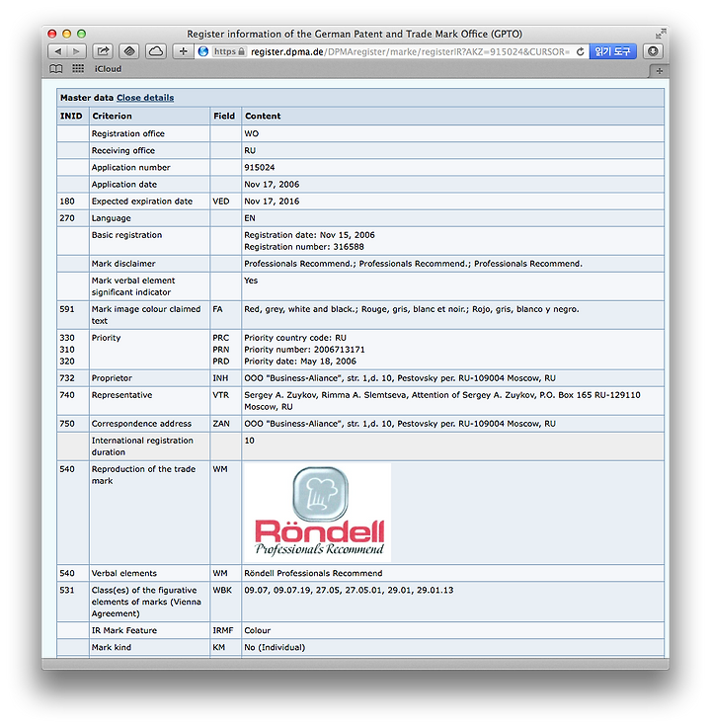Viewport: 711px width, 728px height.
Task: Click Registration office value WO
Action: (251, 133)
